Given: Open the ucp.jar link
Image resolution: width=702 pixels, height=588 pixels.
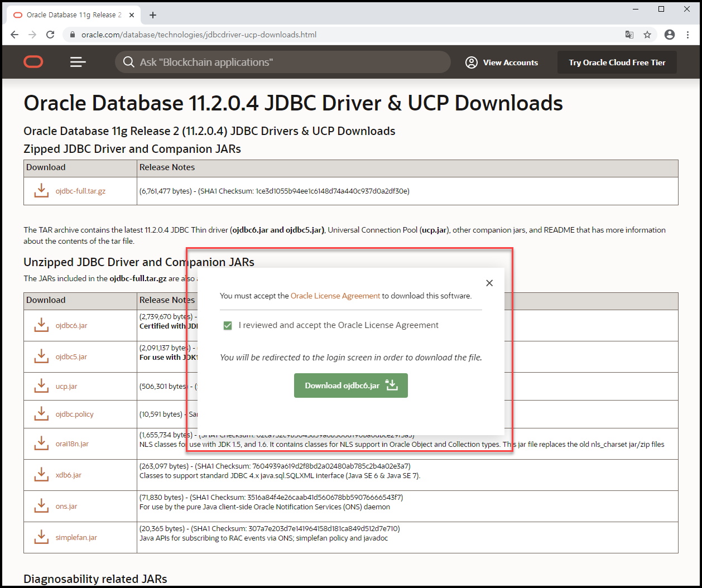Looking at the screenshot, I should coord(66,386).
